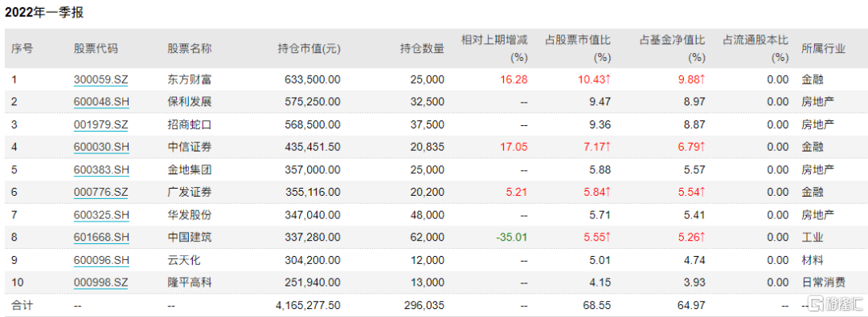Open stock code link 300059.SZ
The image size is (868, 317).
100,79
